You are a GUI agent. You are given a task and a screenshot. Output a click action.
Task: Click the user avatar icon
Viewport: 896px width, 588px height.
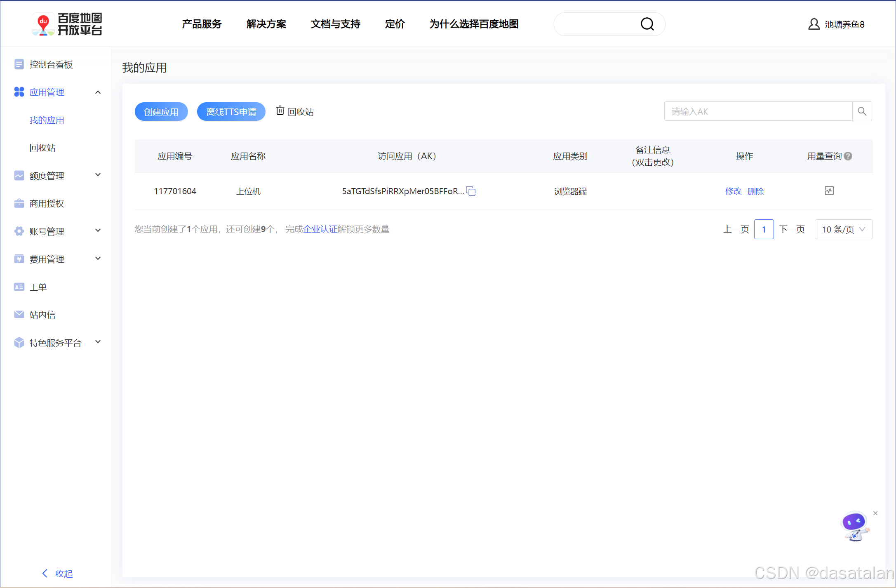pyautogui.click(x=814, y=24)
